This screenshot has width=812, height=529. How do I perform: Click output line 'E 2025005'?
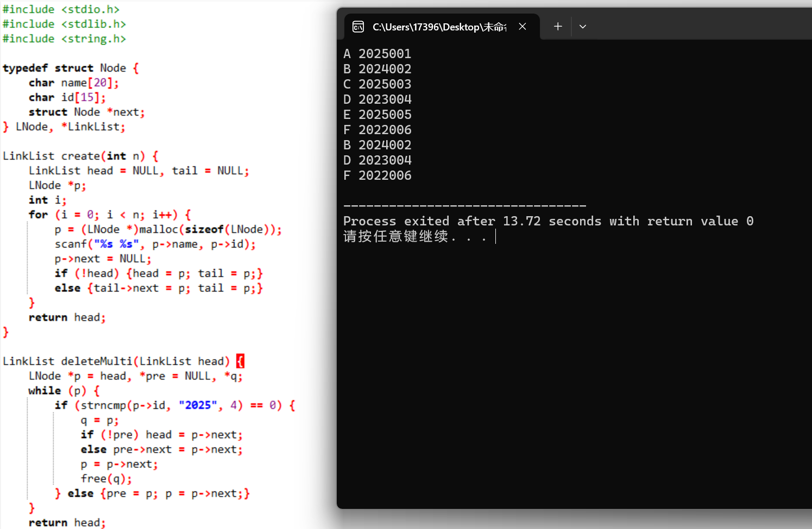point(377,115)
